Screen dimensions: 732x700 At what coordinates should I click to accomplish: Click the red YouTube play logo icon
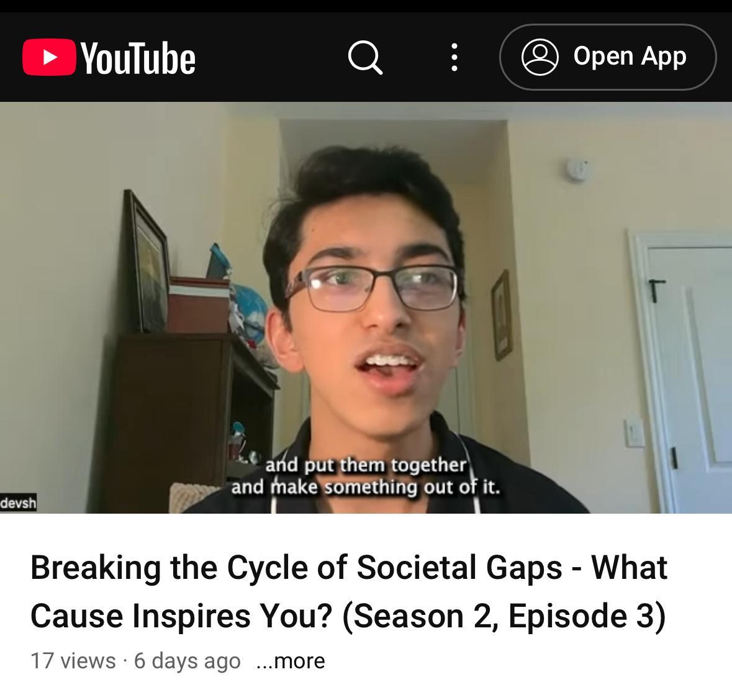tap(49, 57)
